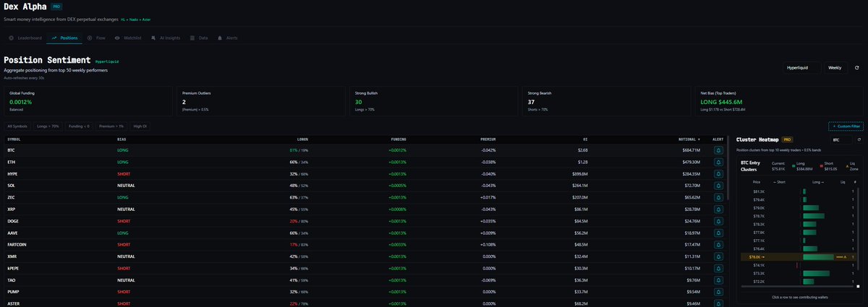Screen dimensions: 868x307
Task: Click the AAVE LONG bias label
Action: 122,233
